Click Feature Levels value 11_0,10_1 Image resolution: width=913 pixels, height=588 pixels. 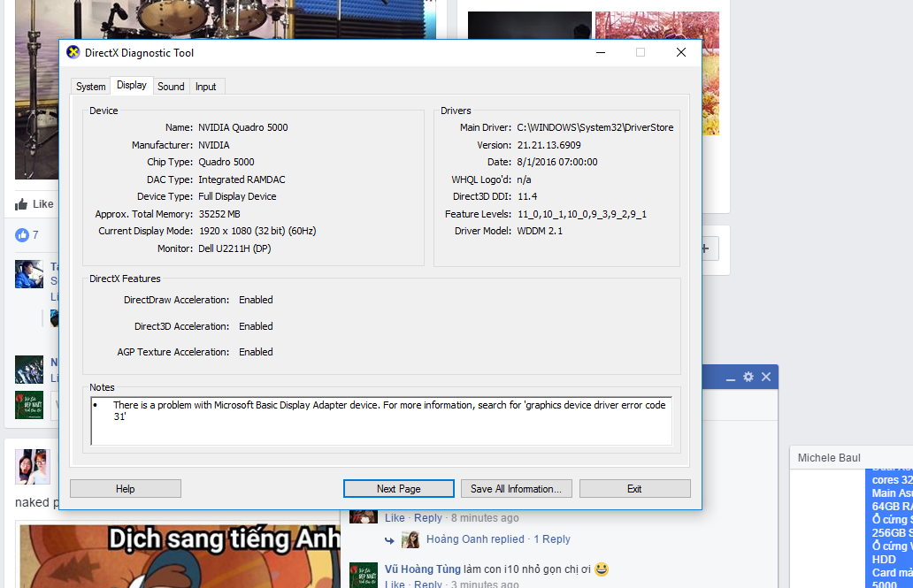coord(582,214)
